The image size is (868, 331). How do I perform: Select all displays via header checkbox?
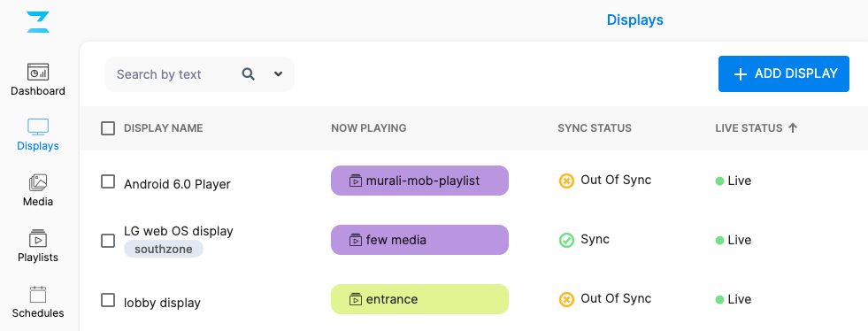coord(108,128)
